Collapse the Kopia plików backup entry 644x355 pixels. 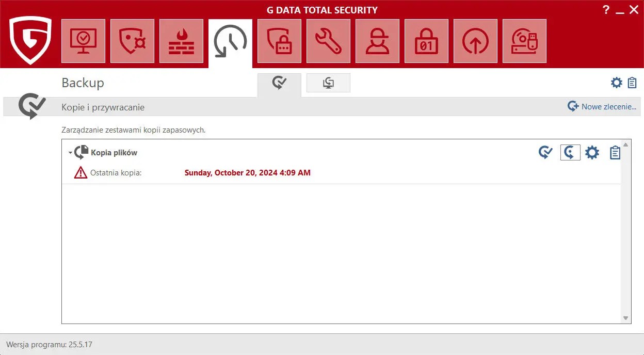tap(70, 153)
